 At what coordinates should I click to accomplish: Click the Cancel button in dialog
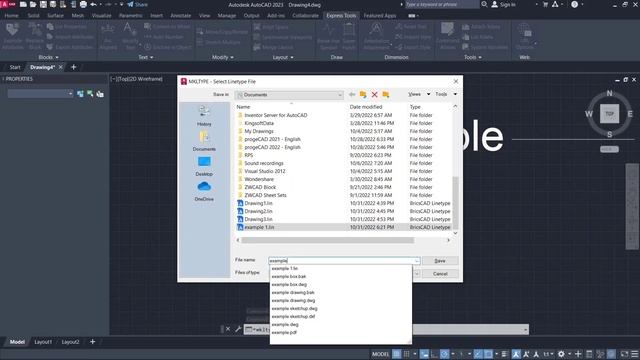coord(440,273)
